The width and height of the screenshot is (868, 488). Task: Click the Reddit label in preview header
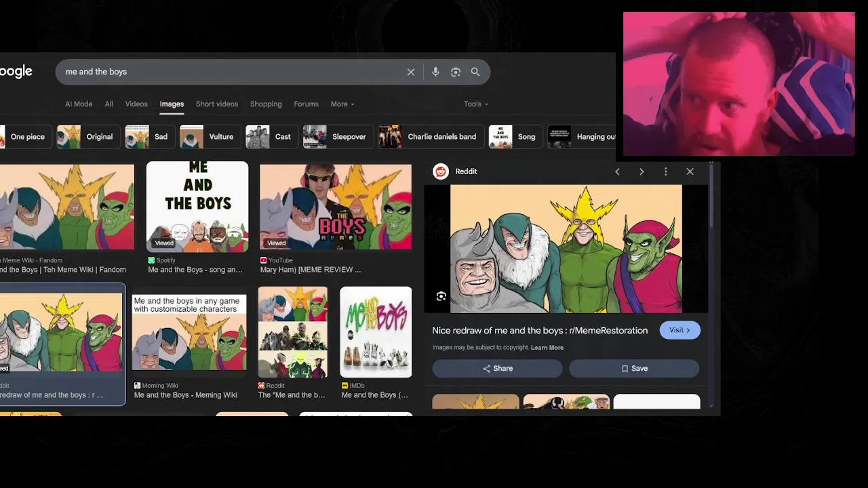466,171
